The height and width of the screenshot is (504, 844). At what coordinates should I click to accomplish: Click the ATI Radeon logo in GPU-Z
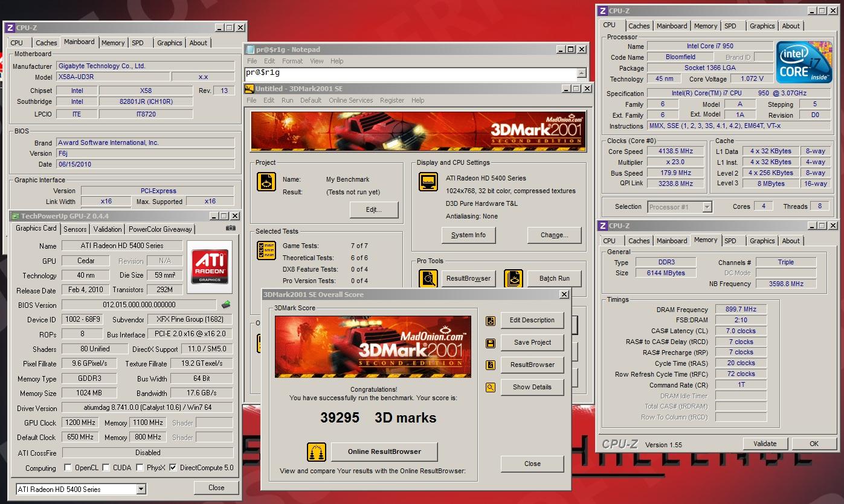(210, 267)
